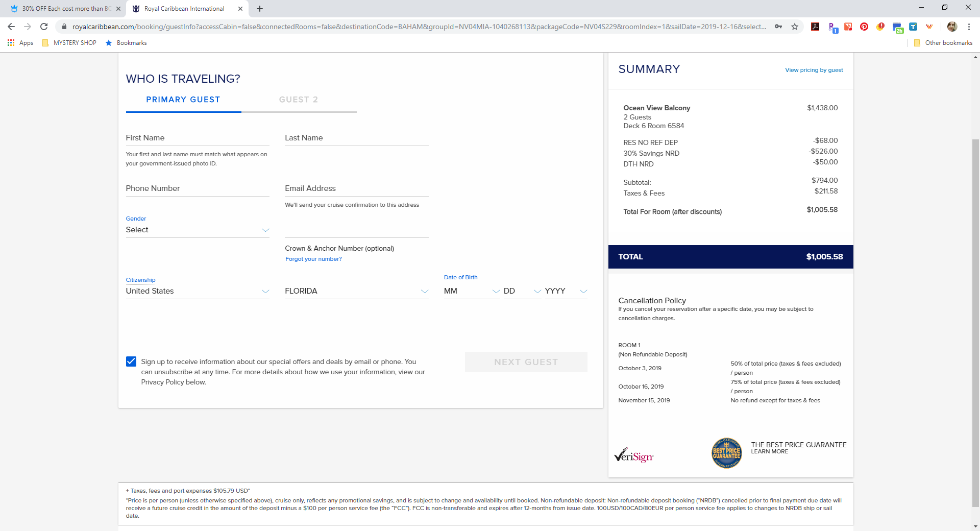Reload the Royal Caribbean page

tap(44, 27)
